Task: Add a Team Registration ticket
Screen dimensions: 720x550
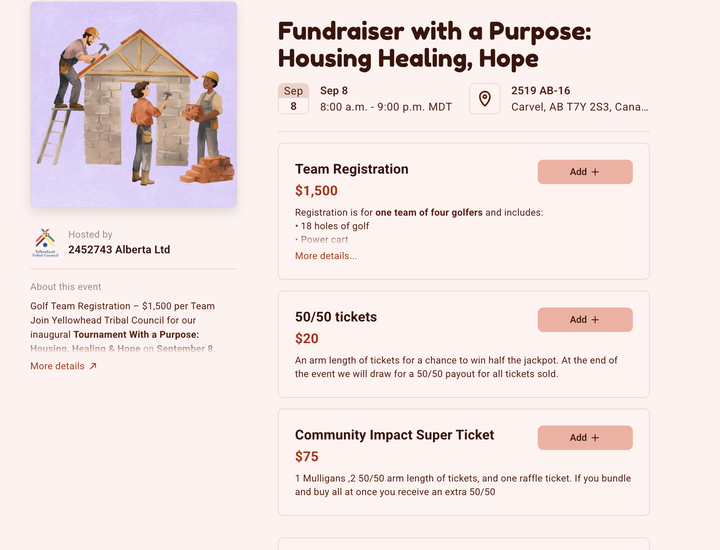Action: (585, 172)
